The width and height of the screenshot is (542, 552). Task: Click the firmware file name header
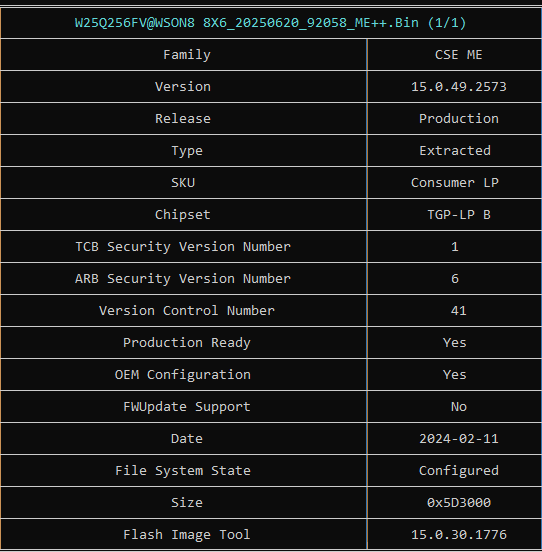pyautogui.click(x=270, y=23)
